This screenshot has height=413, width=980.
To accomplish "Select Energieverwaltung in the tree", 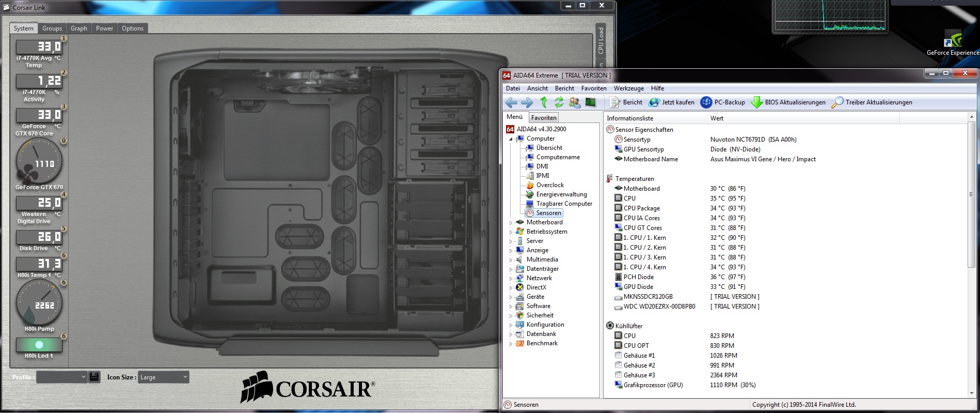I will point(561,194).
